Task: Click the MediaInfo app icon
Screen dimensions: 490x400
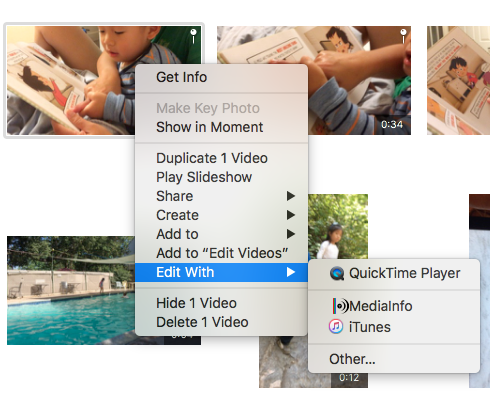Action: coord(340,306)
